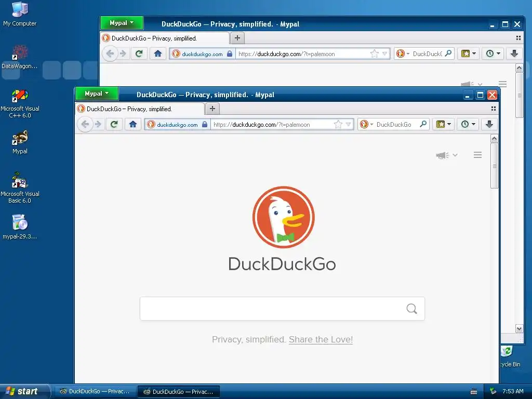This screenshot has width=532, height=399.
Task: Click on-screen keyboard tray icon
Action: tap(474, 392)
